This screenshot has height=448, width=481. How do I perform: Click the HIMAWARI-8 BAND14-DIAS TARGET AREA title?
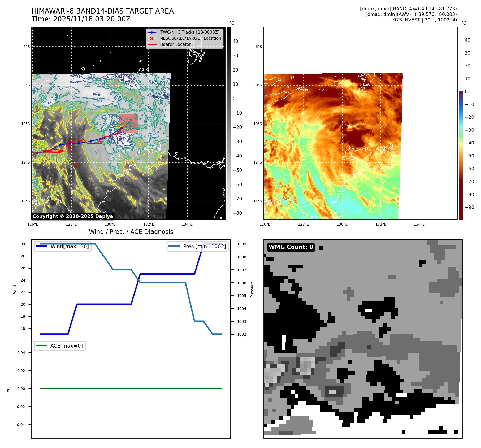pyautogui.click(x=102, y=11)
